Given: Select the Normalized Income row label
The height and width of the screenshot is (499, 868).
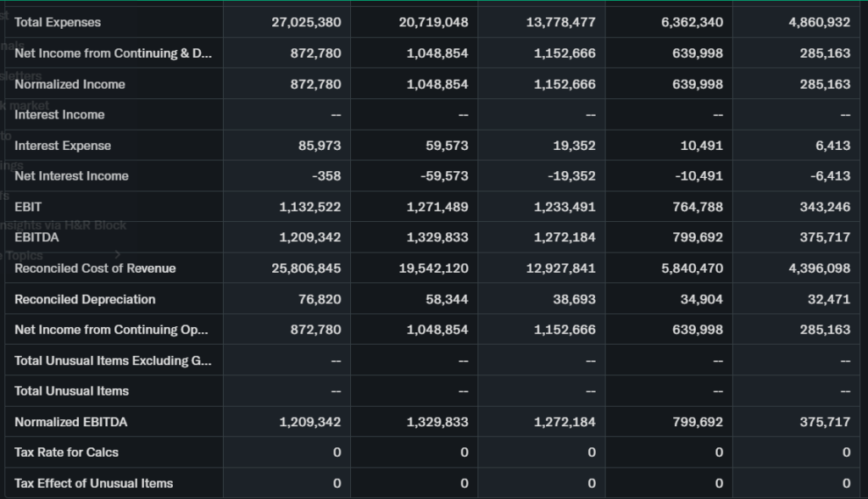Looking at the screenshot, I should (x=70, y=84).
